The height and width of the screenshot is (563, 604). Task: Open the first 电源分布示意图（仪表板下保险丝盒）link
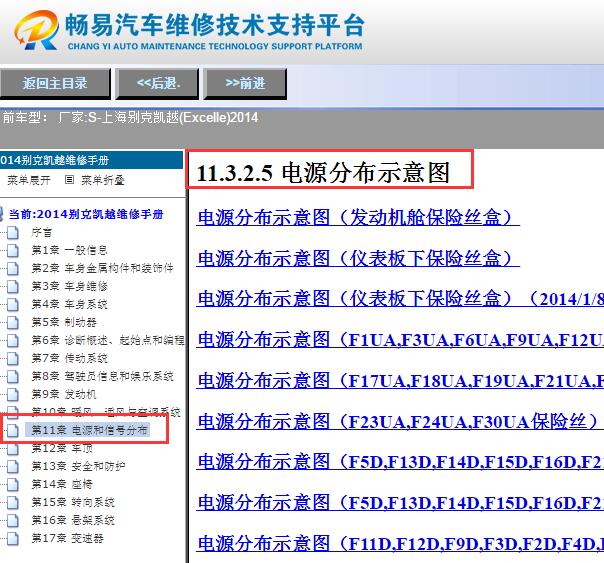point(358,258)
